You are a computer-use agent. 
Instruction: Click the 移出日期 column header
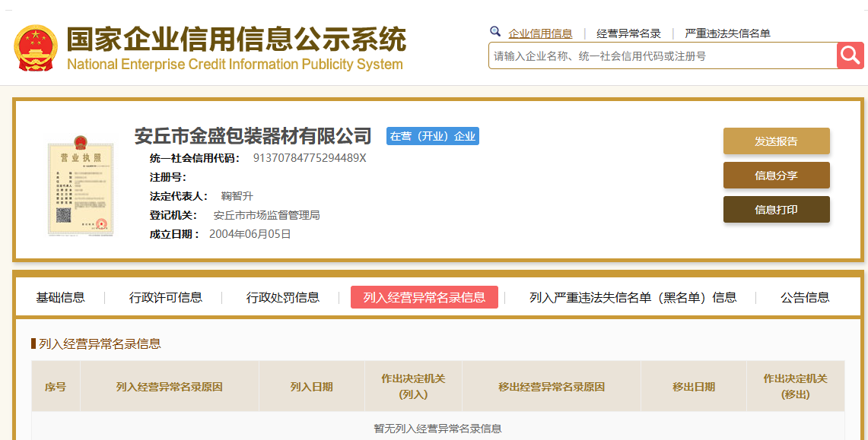coord(694,386)
